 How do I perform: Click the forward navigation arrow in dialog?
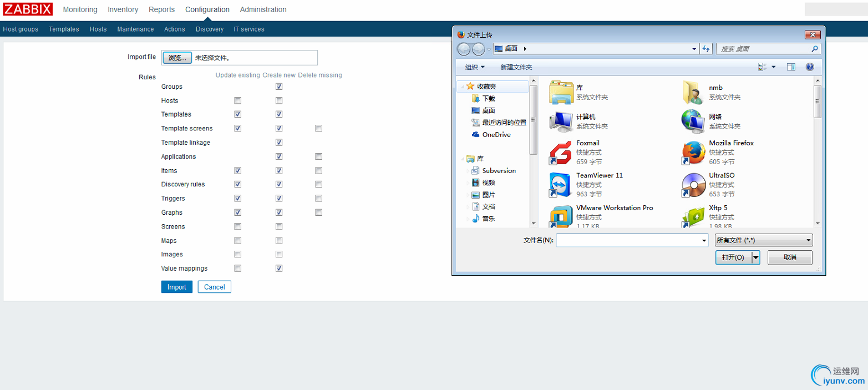pos(478,49)
